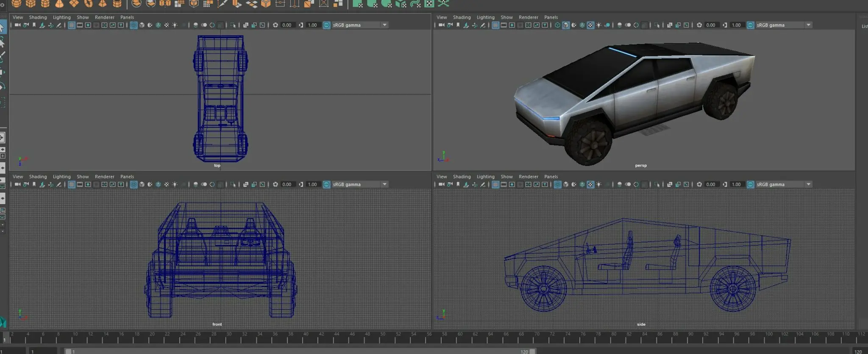Click the Bridge shelf icon

coord(251,4)
